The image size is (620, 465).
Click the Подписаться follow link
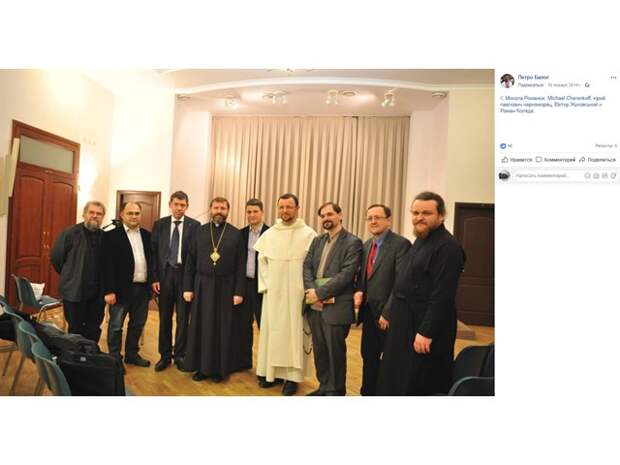click(531, 85)
